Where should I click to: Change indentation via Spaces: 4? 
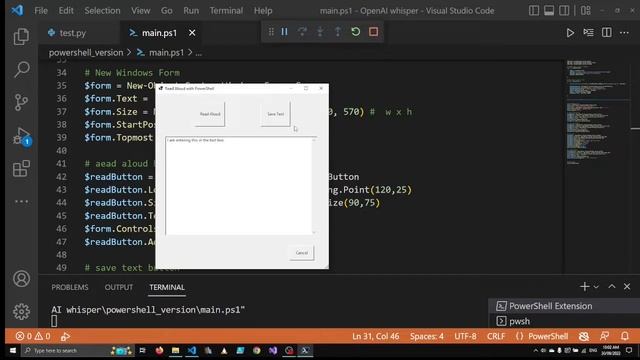pyautogui.click(x=427, y=336)
